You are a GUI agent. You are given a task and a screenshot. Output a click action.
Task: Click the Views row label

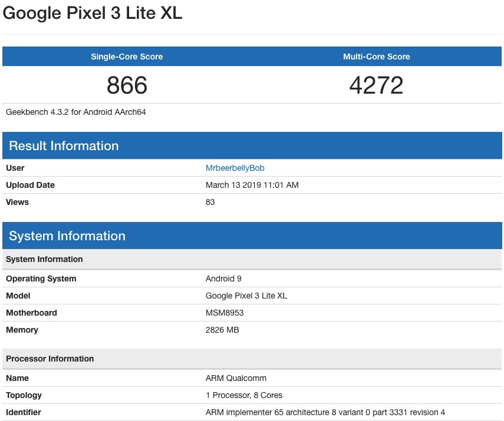(x=17, y=202)
